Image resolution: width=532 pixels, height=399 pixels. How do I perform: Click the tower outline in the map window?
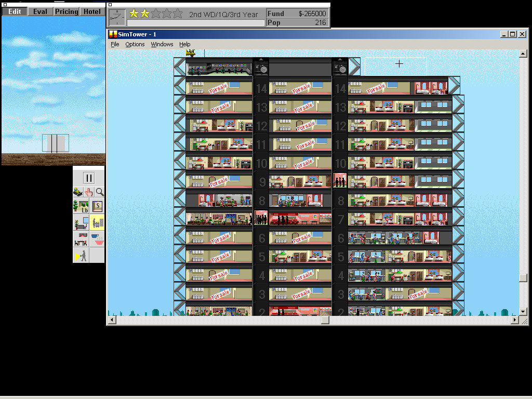(x=55, y=143)
